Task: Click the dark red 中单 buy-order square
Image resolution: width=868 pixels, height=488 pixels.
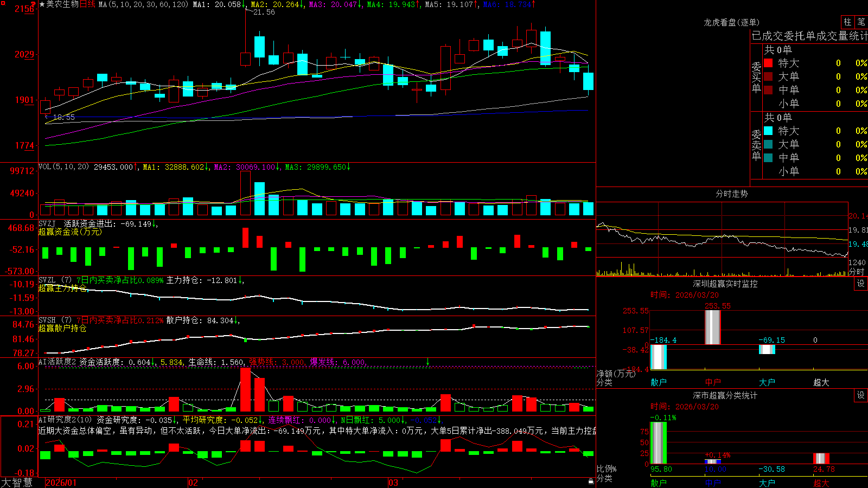Action: tap(768, 90)
